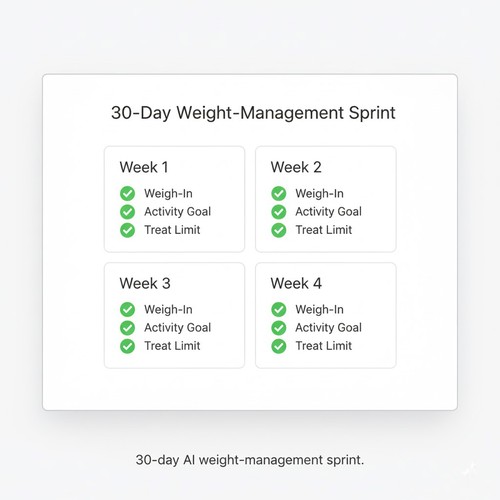Open the Week 4 card heading
500x500 pixels.
point(296,283)
